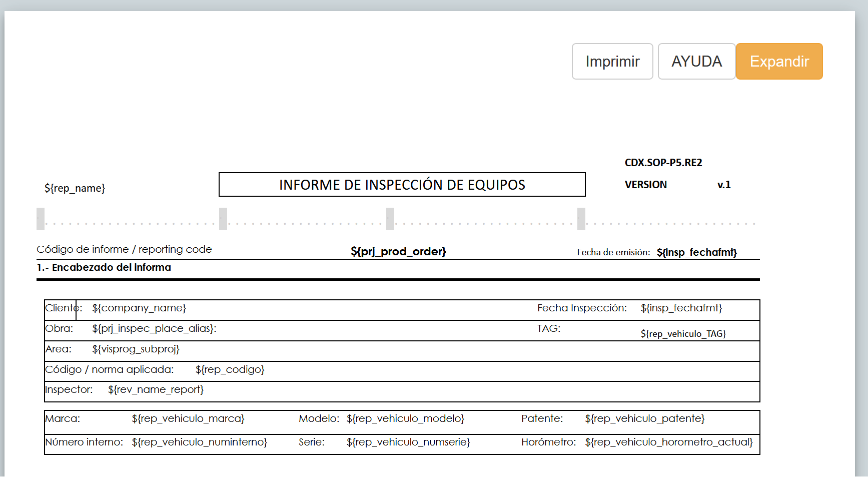Click the Imprimir button
This screenshot has height=478, width=868.
[612, 61]
